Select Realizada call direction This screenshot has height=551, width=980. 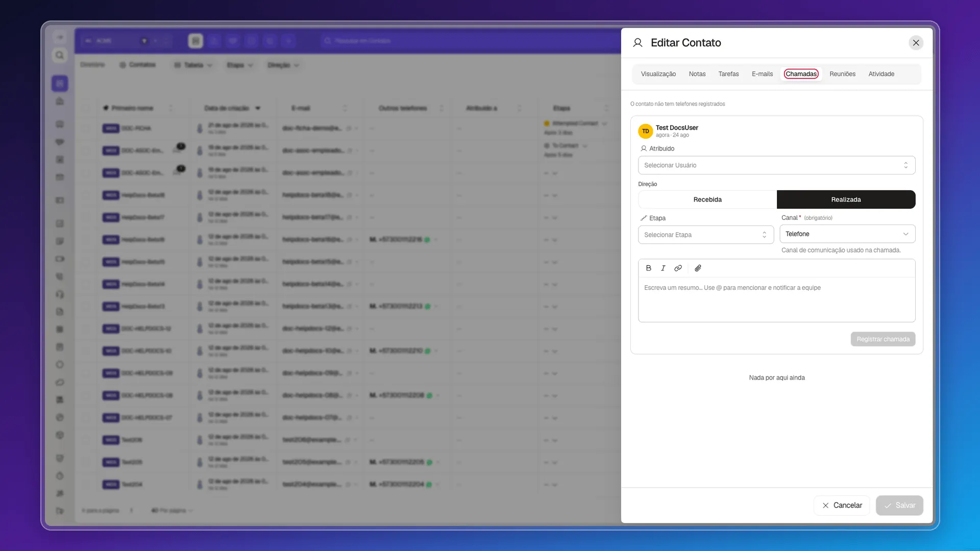846,199
